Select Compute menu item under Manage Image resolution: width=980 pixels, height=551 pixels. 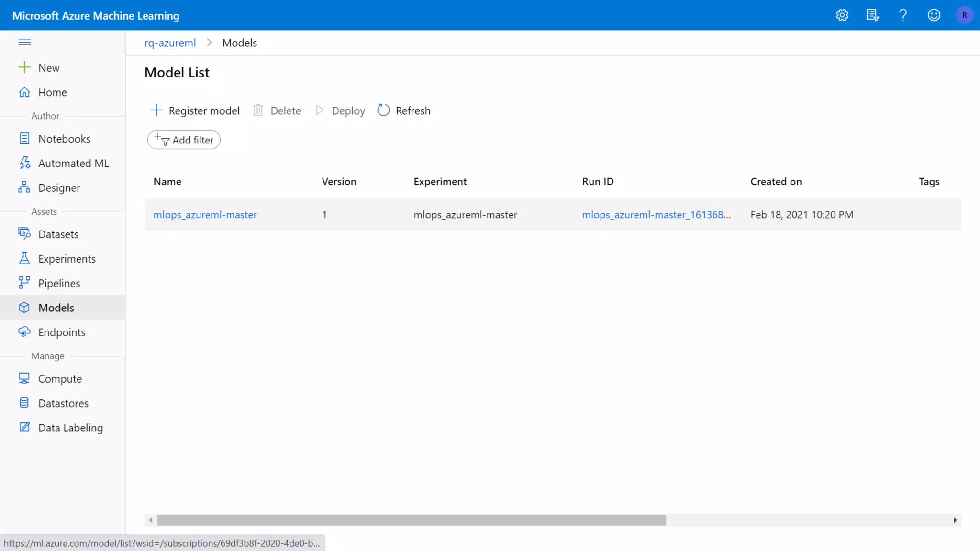(x=60, y=379)
